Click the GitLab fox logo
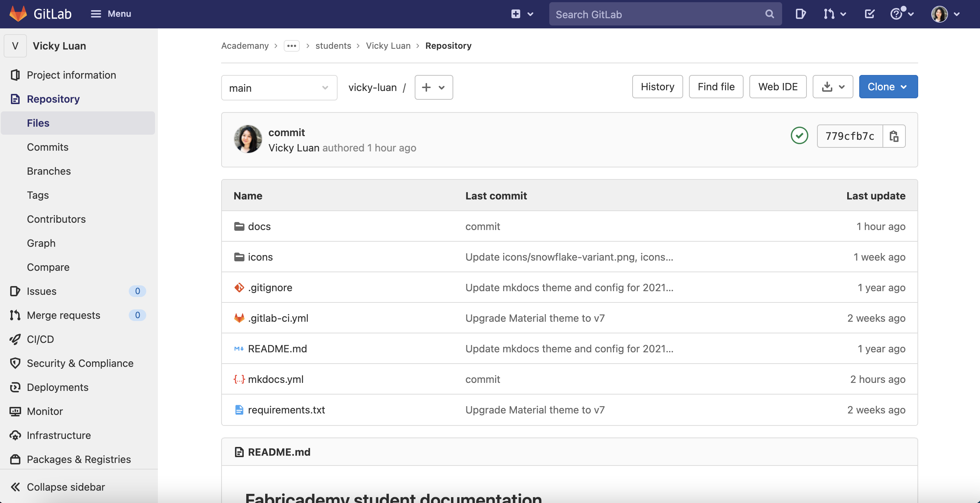The height and width of the screenshot is (503, 980). [x=18, y=14]
